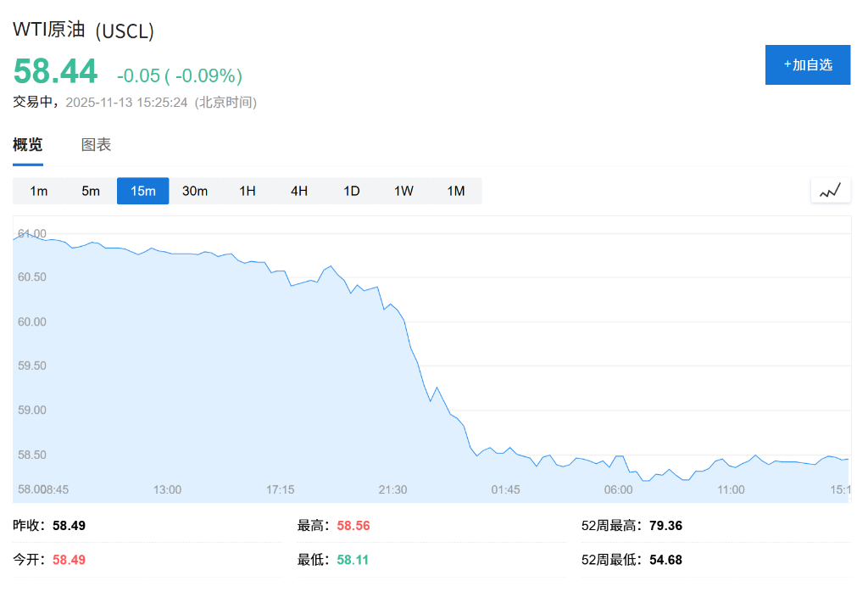Click the 52周最低 value 54.68

tap(668, 560)
